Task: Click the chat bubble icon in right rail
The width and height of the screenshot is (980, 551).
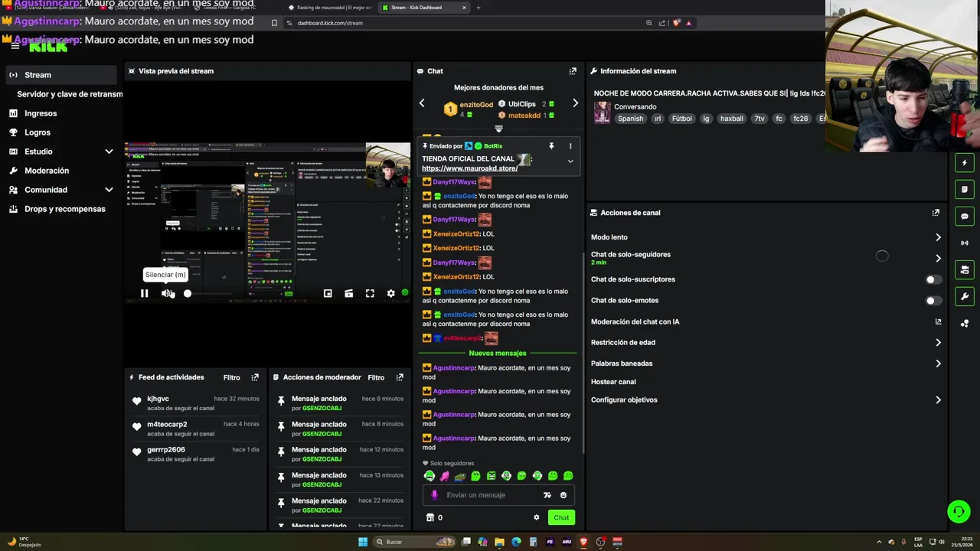Action: tap(965, 217)
